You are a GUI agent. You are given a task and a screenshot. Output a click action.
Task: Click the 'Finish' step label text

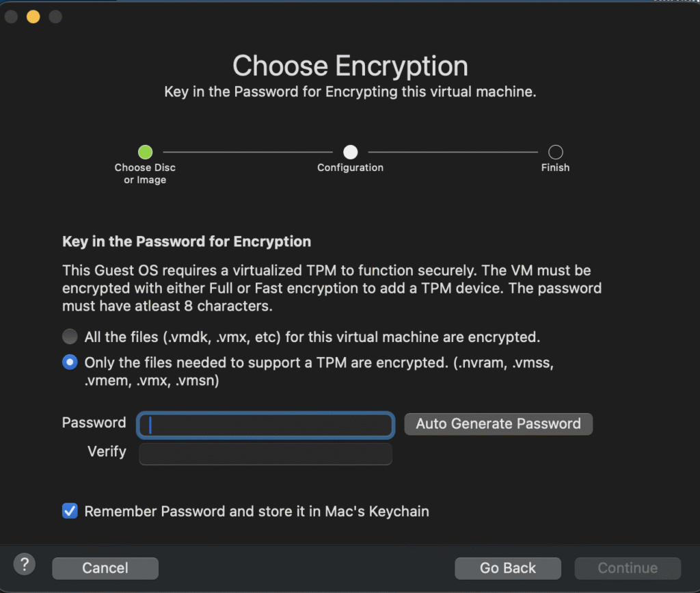(x=555, y=168)
